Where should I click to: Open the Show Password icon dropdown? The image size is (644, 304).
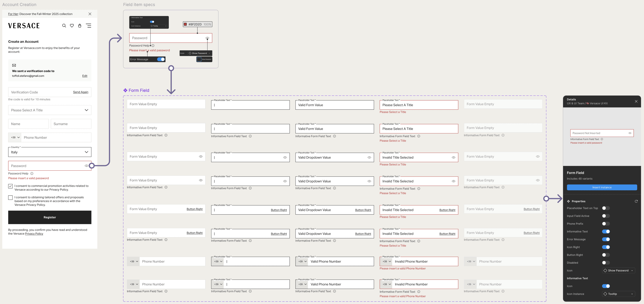(618, 270)
